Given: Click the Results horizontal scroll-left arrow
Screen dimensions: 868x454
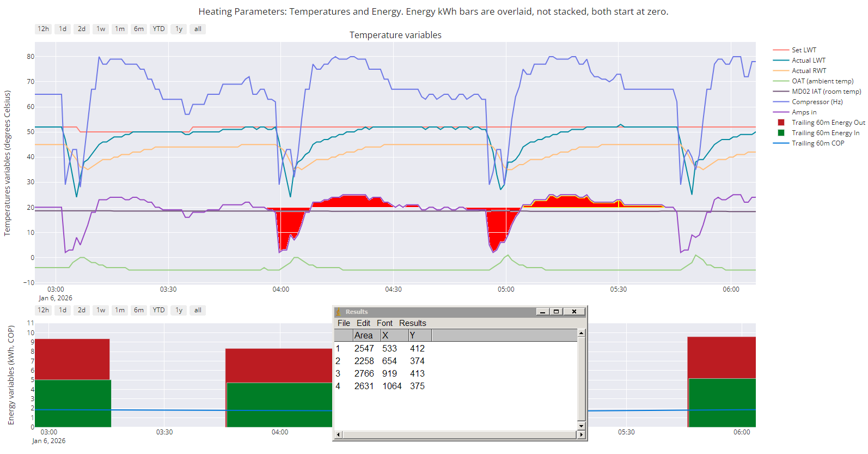Looking at the screenshot, I should 338,434.
